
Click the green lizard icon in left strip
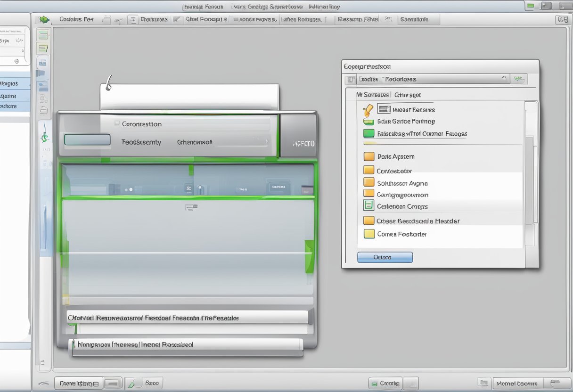pos(44,138)
